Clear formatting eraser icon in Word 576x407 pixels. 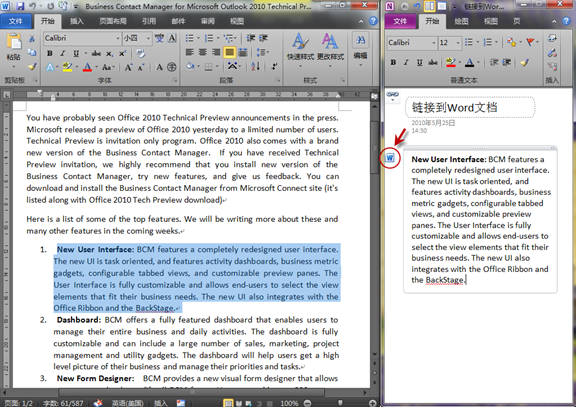[x=141, y=54]
